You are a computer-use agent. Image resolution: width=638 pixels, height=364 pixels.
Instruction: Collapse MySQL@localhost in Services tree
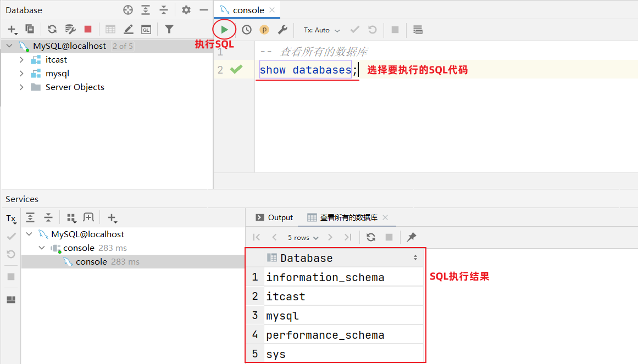coord(29,234)
